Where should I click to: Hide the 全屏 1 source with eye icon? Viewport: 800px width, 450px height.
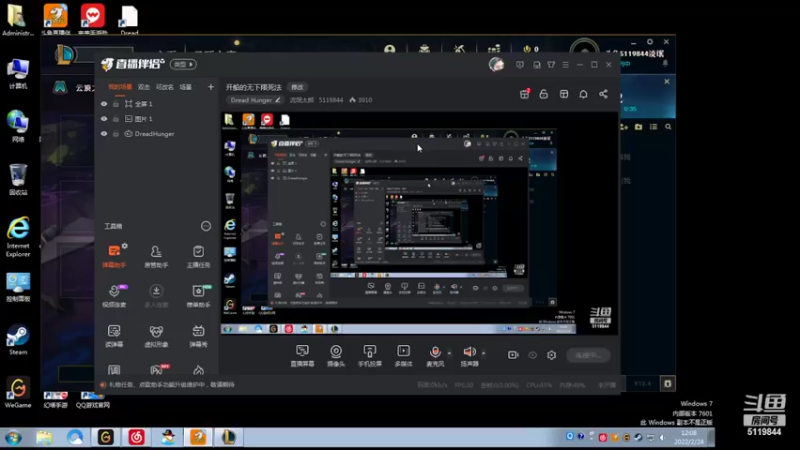tap(104, 104)
